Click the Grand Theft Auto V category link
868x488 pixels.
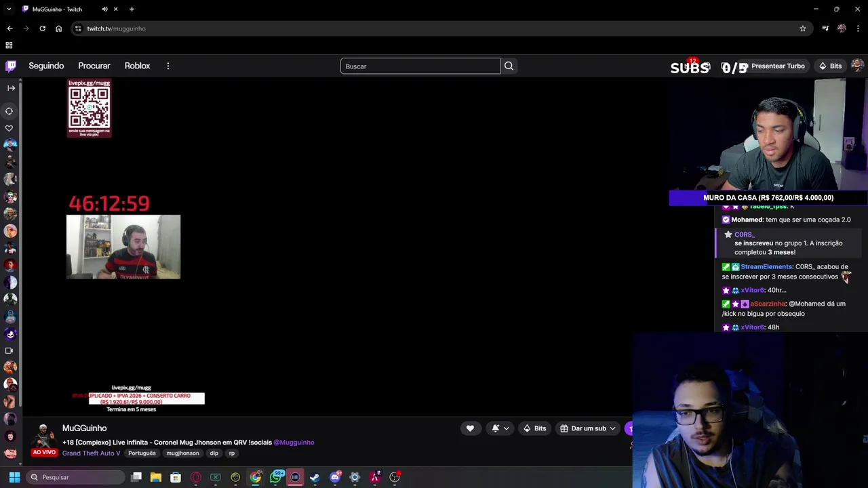pos(91,453)
